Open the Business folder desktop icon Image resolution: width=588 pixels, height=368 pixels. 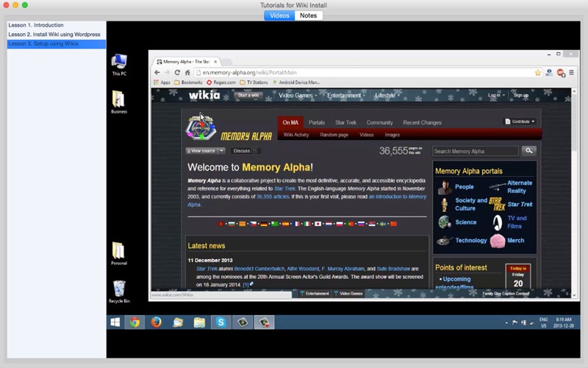(119, 102)
